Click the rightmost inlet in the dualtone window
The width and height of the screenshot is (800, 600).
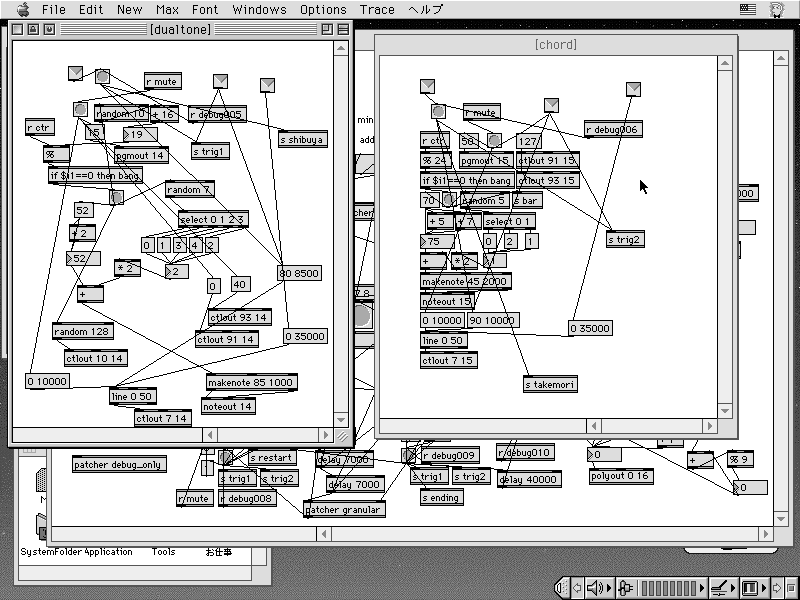tap(267, 85)
